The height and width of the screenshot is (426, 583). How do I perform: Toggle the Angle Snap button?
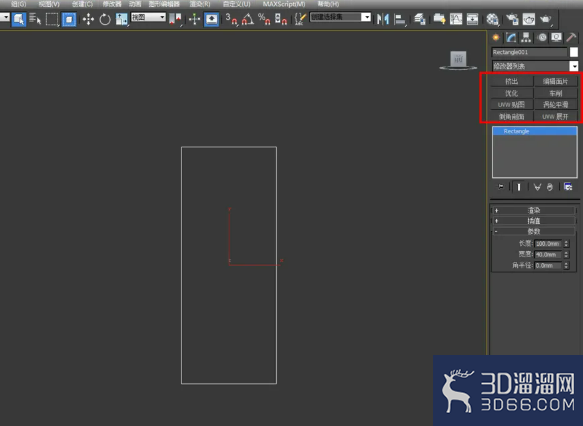point(248,19)
